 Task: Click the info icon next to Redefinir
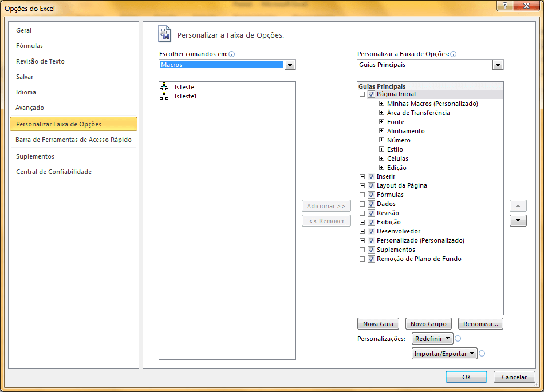[458, 339]
